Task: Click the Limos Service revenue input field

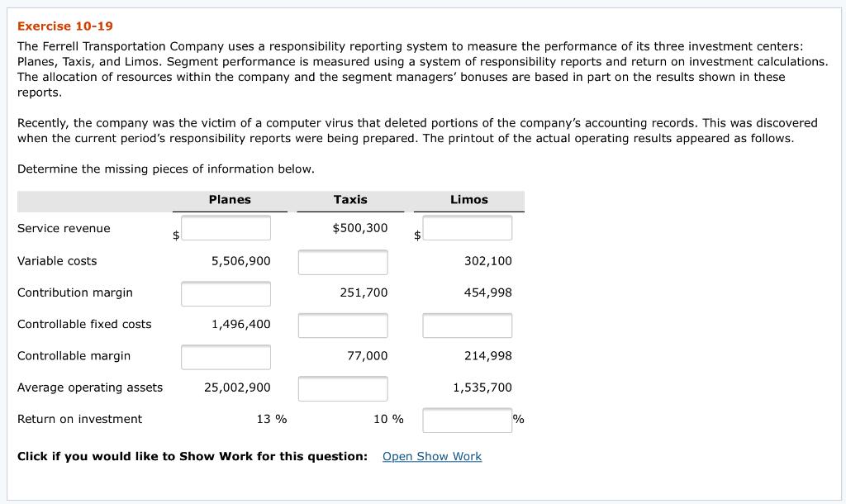Action: point(468,228)
